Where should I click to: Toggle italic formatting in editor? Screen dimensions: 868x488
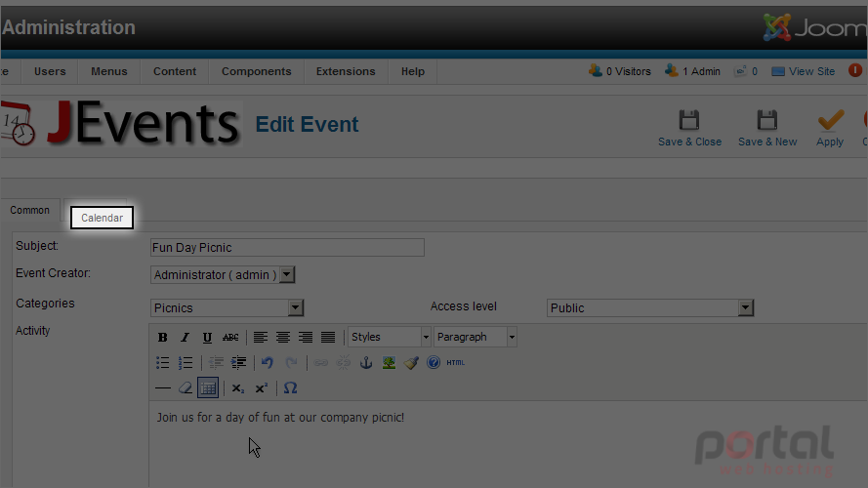[x=185, y=337]
